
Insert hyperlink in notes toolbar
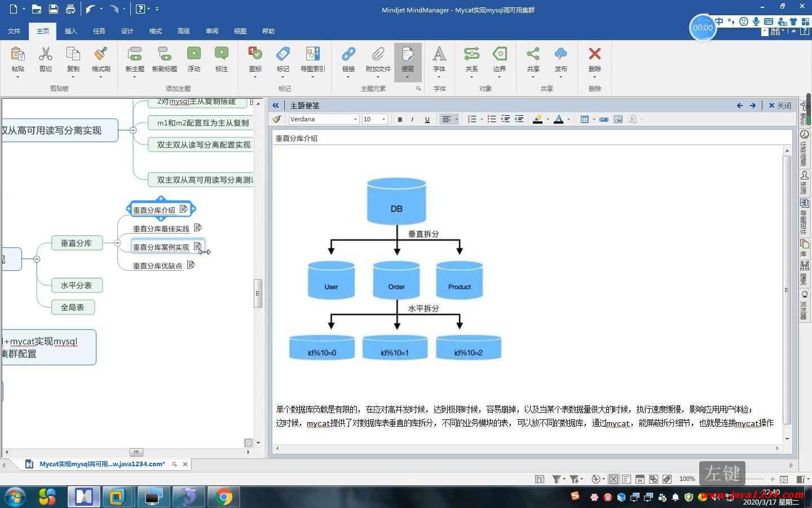tap(604, 119)
